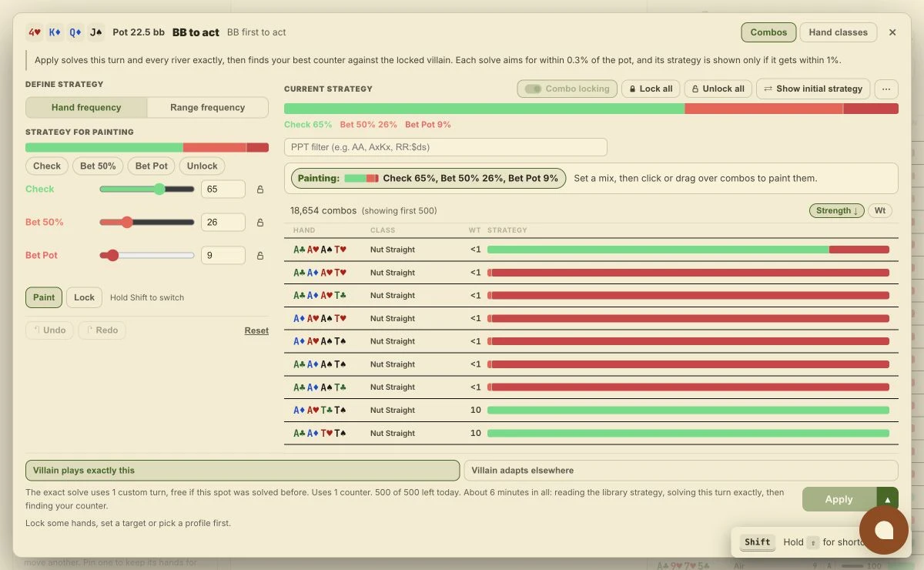Click the STRATEGY column header

point(507,230)
